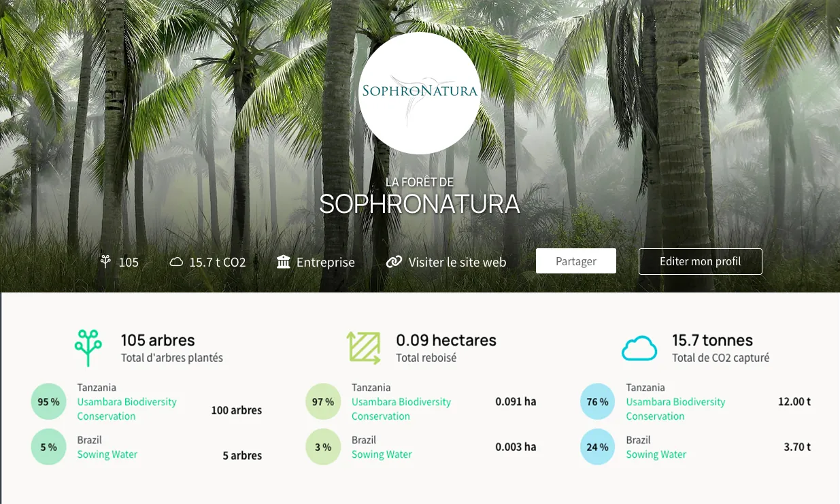
Task: Click the 105 arbres heading
Action: (x=158, y=340)
